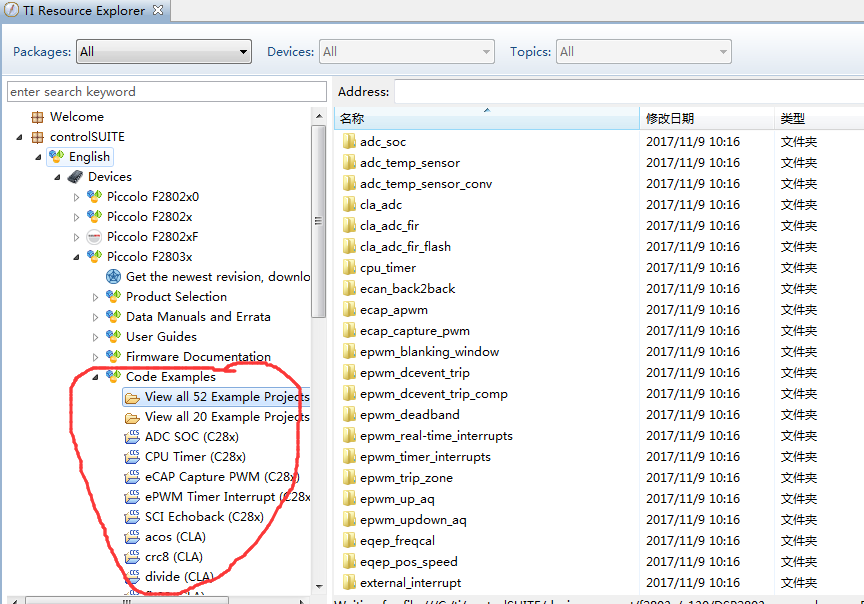Select the ecan_back2back folder name

click(x=407, y=289)
